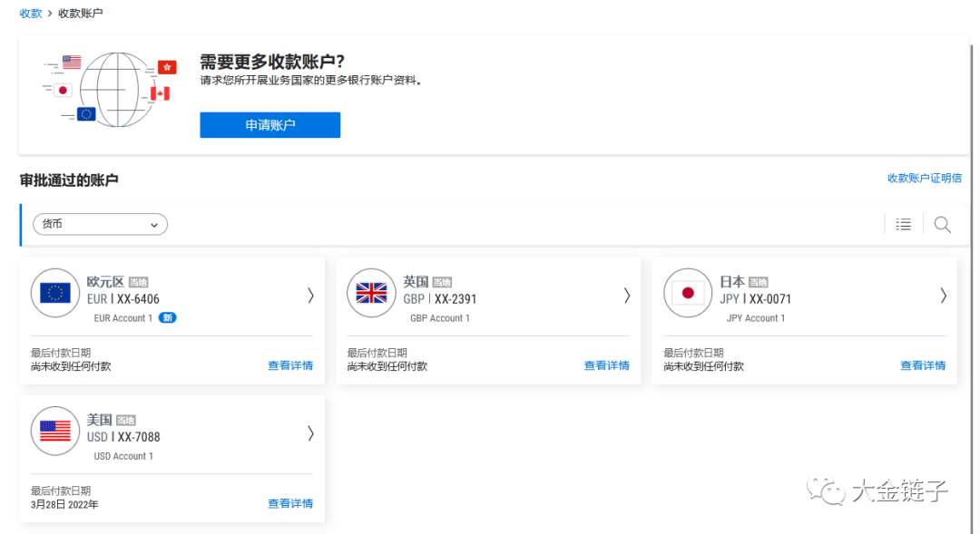
Task: Click the UK flag icon on the GBP card
Action: [x=371, y=292]
